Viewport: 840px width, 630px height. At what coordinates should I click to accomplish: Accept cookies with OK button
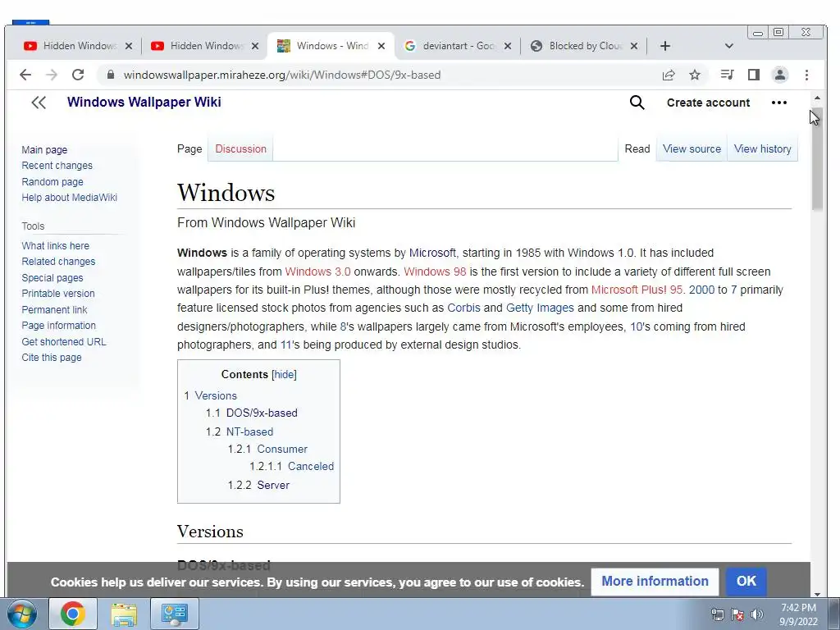(746, 582)
